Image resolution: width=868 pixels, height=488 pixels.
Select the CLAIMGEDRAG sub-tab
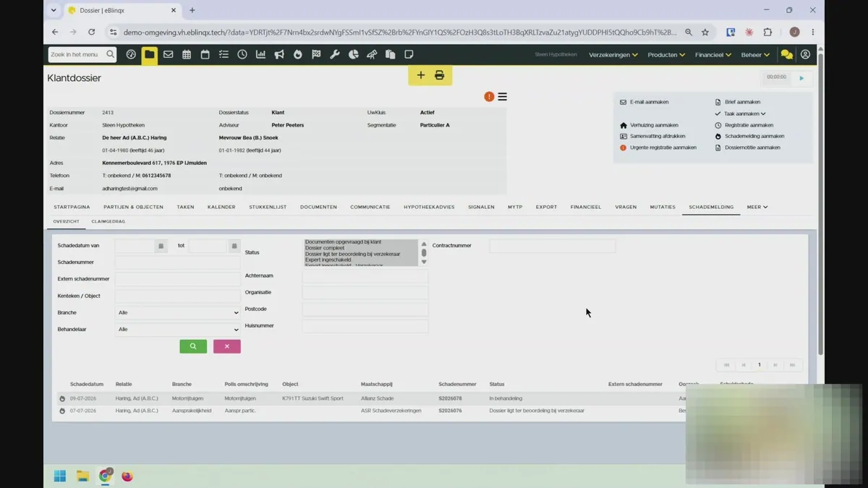point(108,221)
